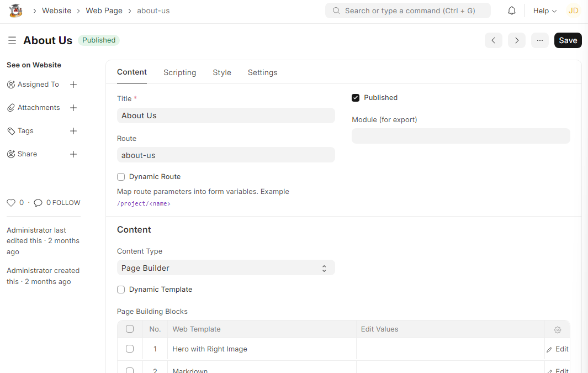This screenshot has width=588, height=373.
Task: Focus the Title input field
Action: coord(226,115)
